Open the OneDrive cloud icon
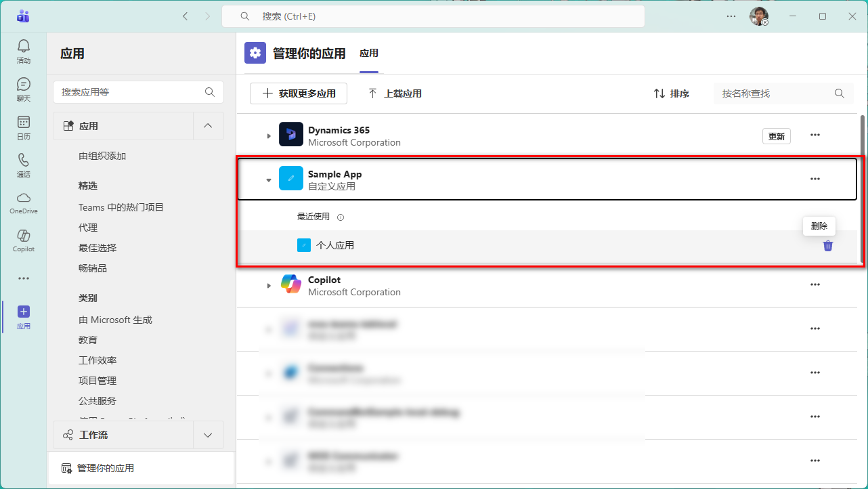 pos(24,198)
